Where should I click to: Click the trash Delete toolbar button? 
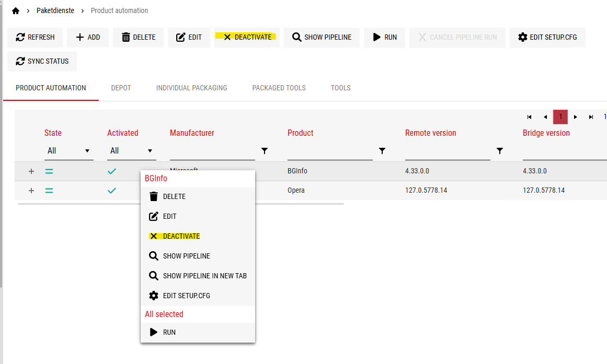(x=138, y=38)
